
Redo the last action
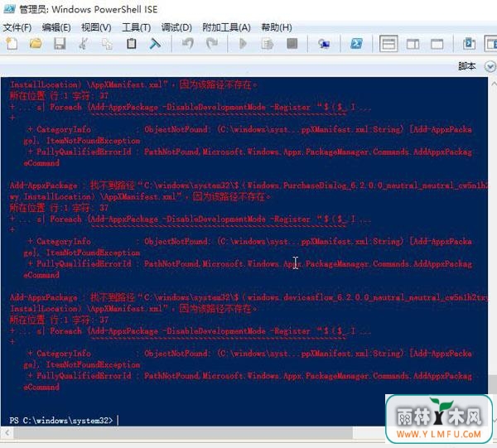point(212,43)
